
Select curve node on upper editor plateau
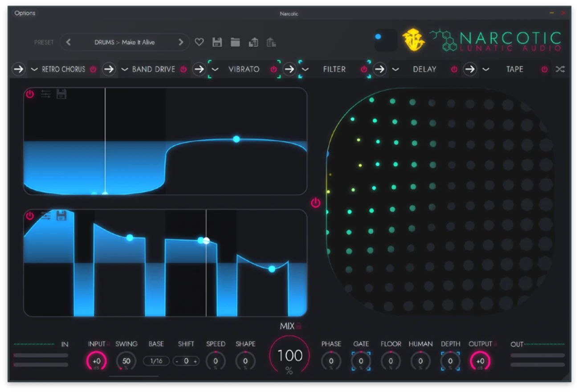pos(236,139)
